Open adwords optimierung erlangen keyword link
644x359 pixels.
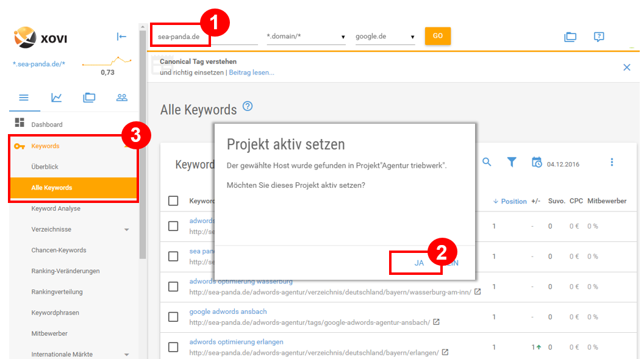click(236, 342)
